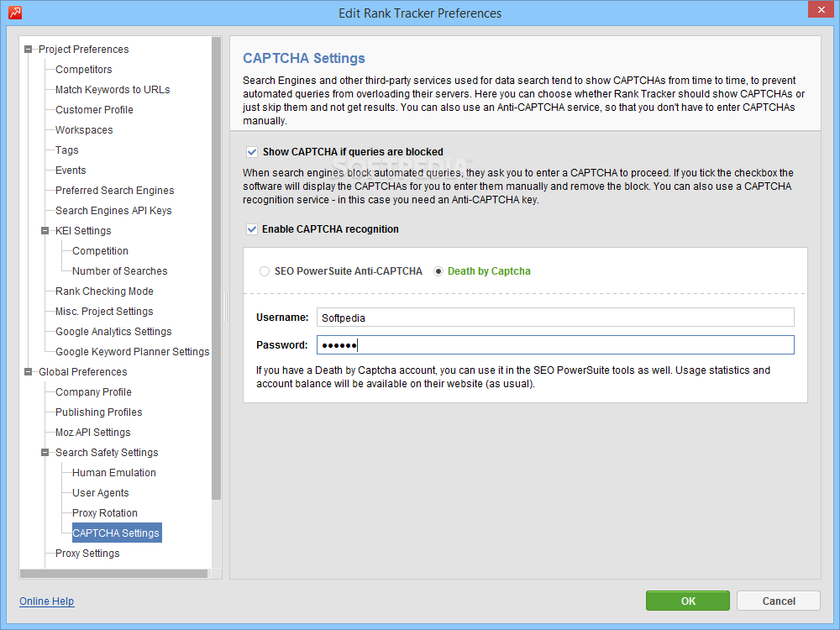
Task: Open Publishing Profiles settings
Action: click(99, 412)
